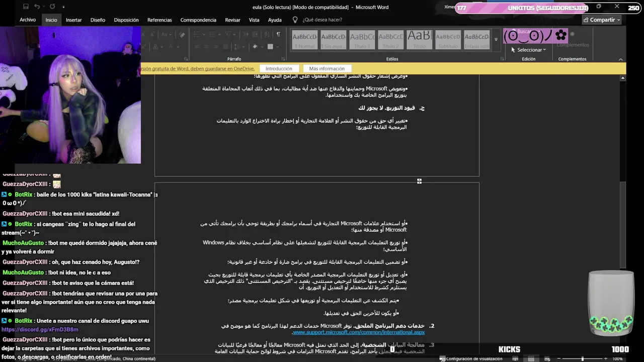Viewport: 644px width, 362px height.
Task: Toggle show paragraph marks (¶) icon
Action: point(278,34)
